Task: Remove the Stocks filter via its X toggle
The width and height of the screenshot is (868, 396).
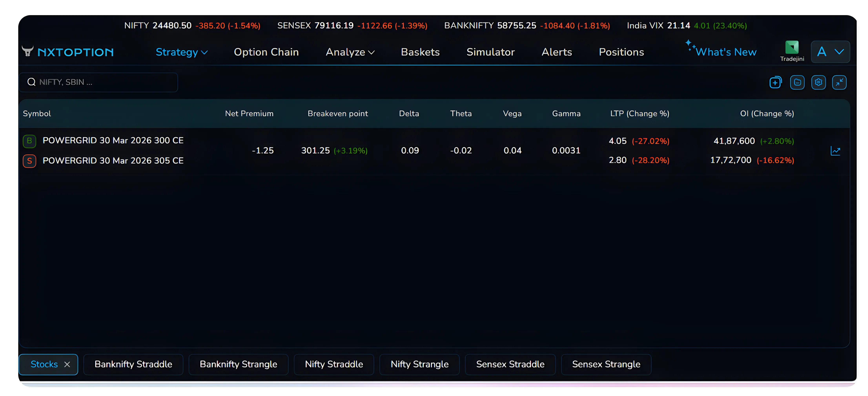Action: [67, 364]
